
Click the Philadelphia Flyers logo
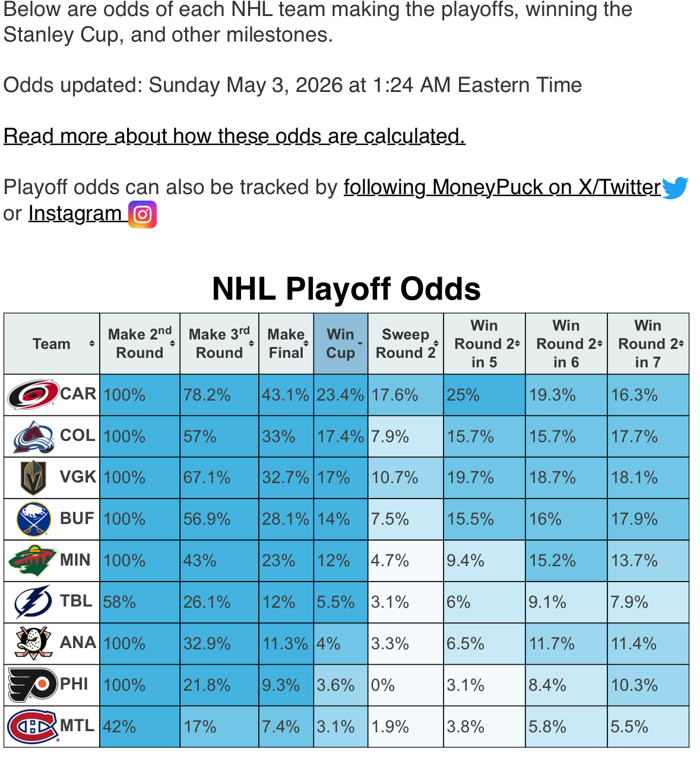pos(33,685)
